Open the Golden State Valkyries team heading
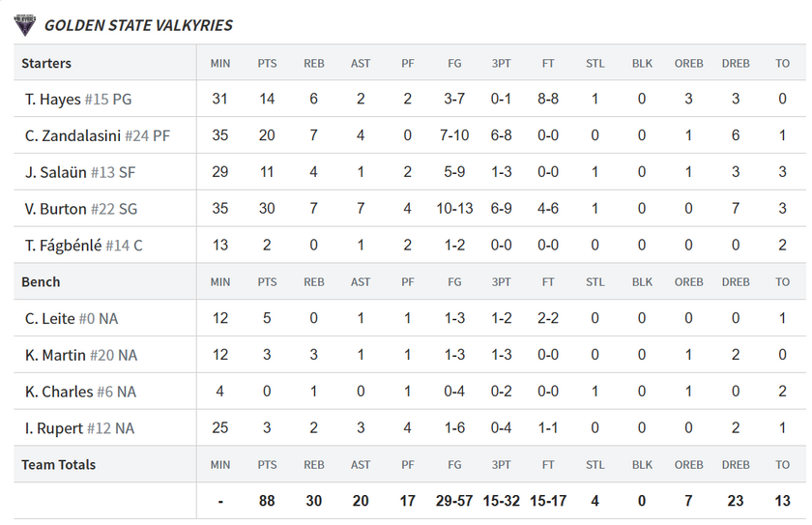The width and height of the screenshot is (812, 525). pyautogui.click(x=138, y=25)
